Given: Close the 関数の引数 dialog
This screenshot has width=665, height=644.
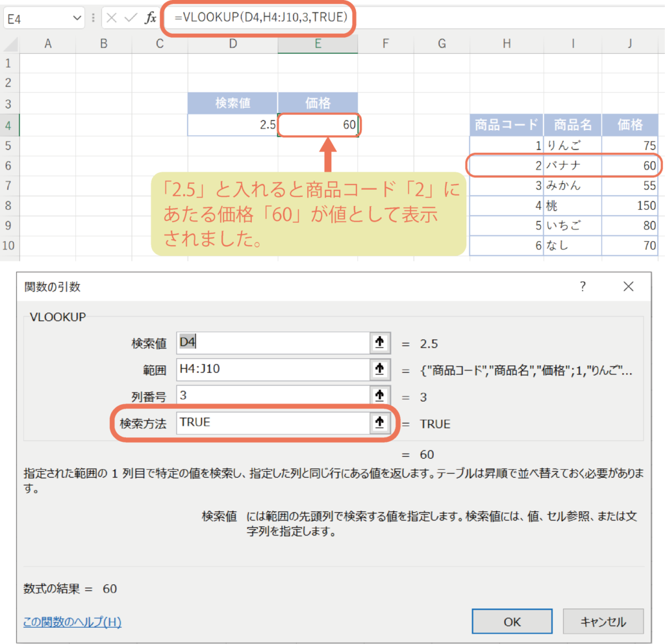Looking at the screenshot, I should 628,287.
